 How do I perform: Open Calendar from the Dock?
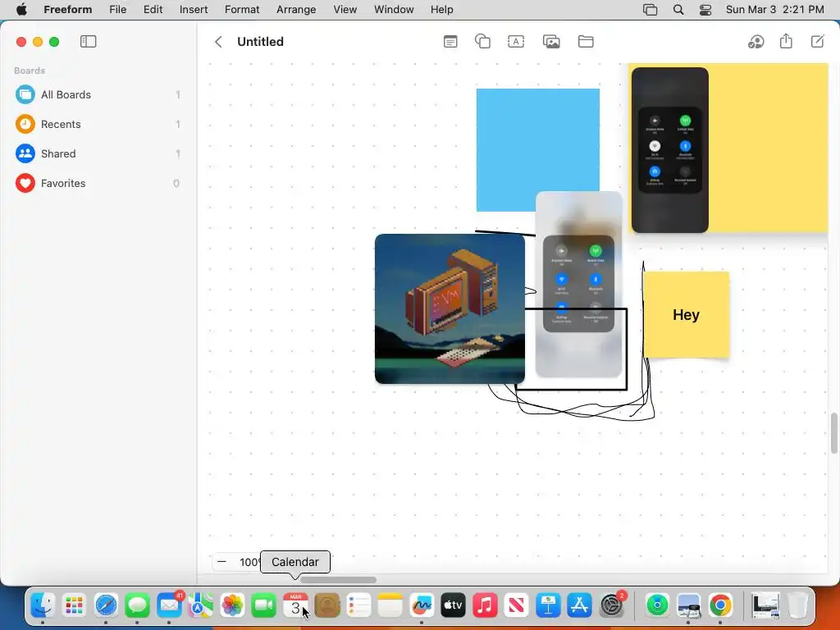pyautogui.click(x=295, y=606)
